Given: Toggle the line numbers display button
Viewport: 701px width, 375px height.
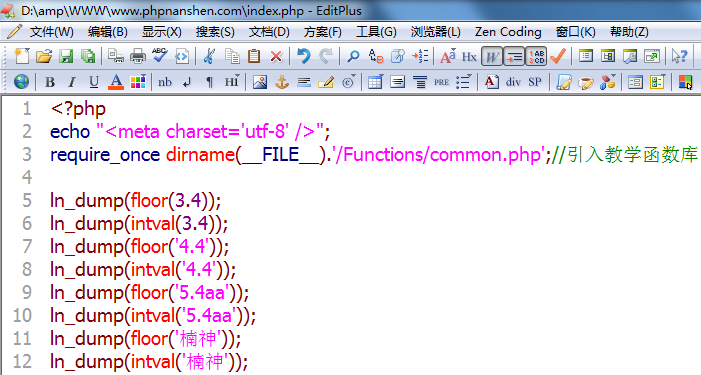Looking at the screenshot, I should [x=536, y=56].
